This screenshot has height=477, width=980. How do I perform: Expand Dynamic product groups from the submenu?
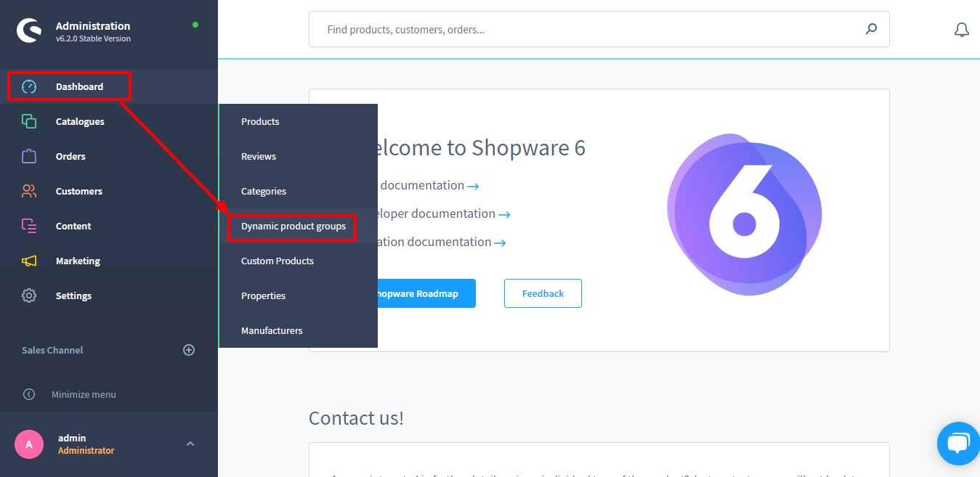293,226
